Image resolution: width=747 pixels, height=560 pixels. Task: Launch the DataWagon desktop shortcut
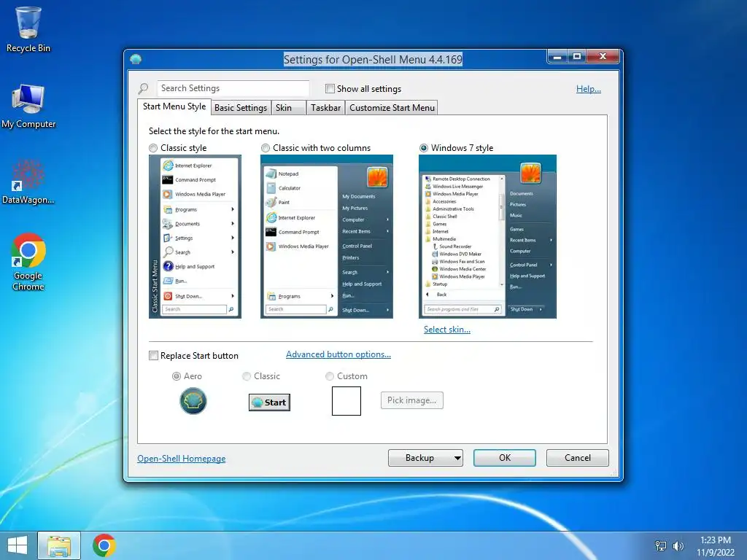click(x=28, y=182)
